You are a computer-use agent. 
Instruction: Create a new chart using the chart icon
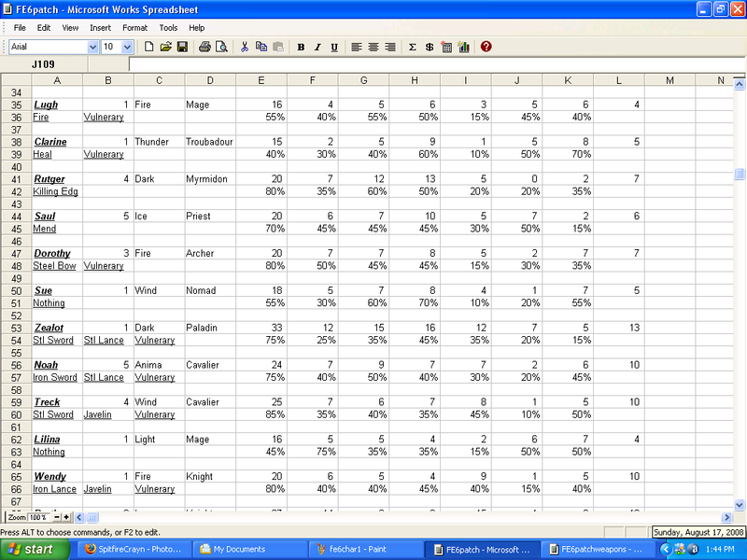click(463, 47)
